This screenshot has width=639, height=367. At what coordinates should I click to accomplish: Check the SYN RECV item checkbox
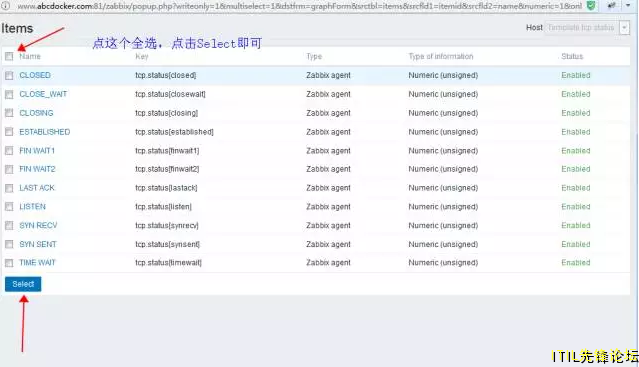[x=9, y=226]
